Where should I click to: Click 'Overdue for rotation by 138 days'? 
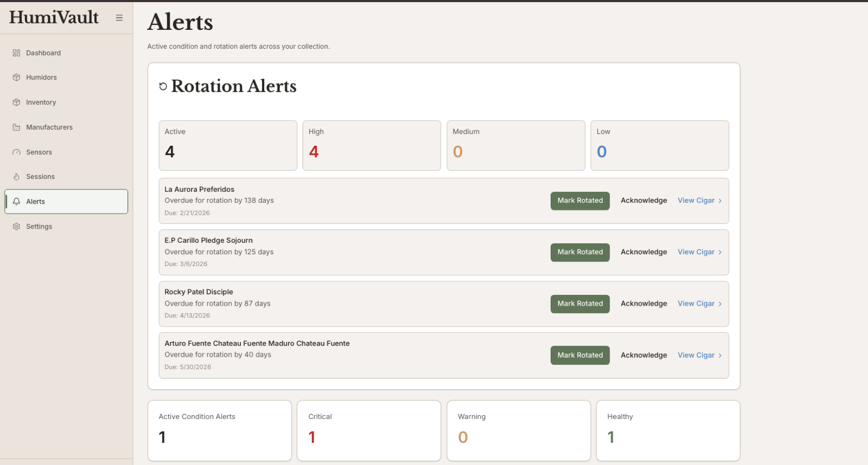coord(219,201)
